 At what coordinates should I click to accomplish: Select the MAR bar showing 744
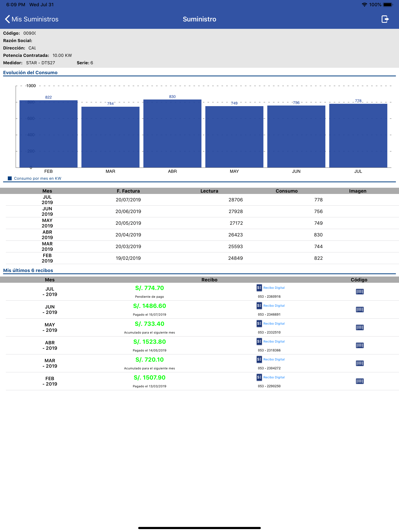[x=110, y=137]
